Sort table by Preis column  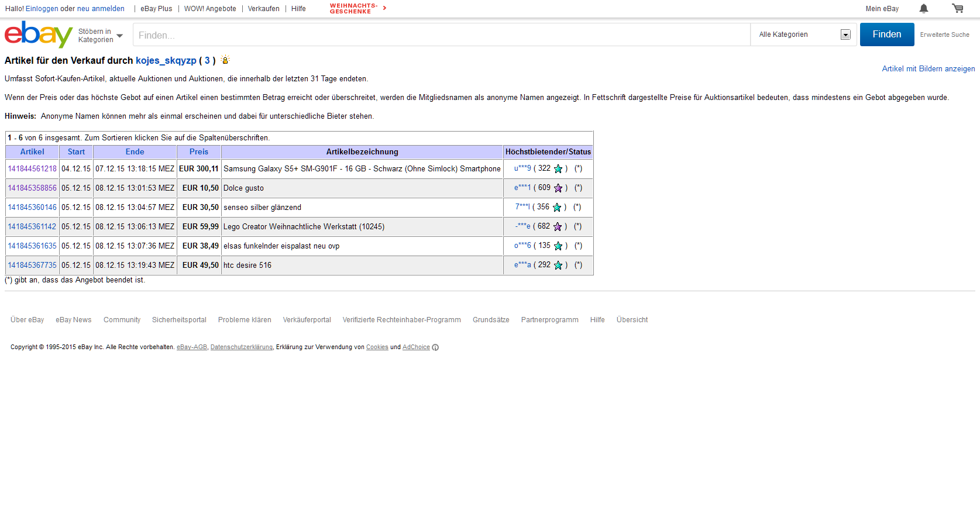pyautogui.click(x=199, y=151)
